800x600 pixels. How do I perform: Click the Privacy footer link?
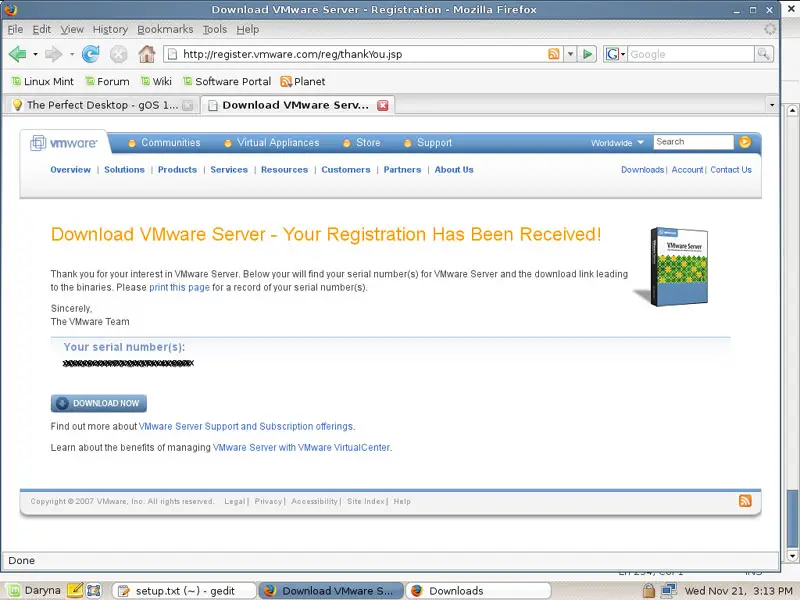coord(268,502)
